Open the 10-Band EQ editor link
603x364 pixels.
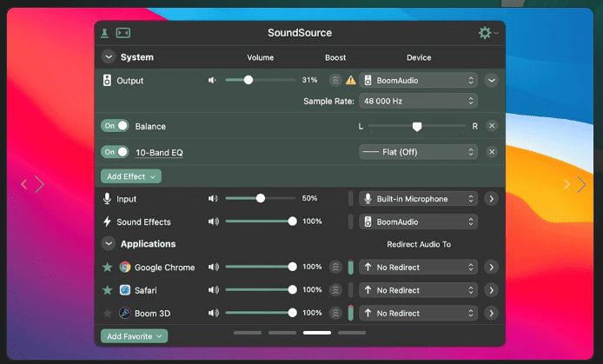[x=159, y=153]
